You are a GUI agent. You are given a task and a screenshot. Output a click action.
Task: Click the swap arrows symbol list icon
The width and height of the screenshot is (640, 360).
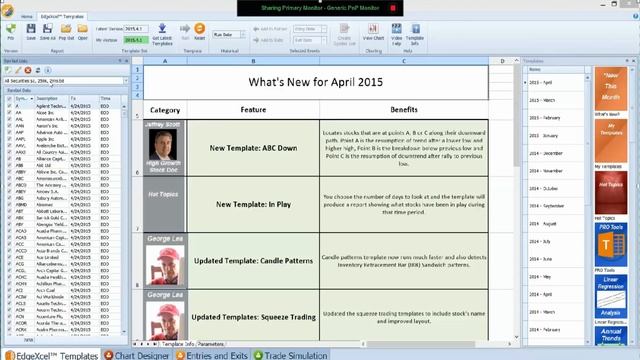38,70
